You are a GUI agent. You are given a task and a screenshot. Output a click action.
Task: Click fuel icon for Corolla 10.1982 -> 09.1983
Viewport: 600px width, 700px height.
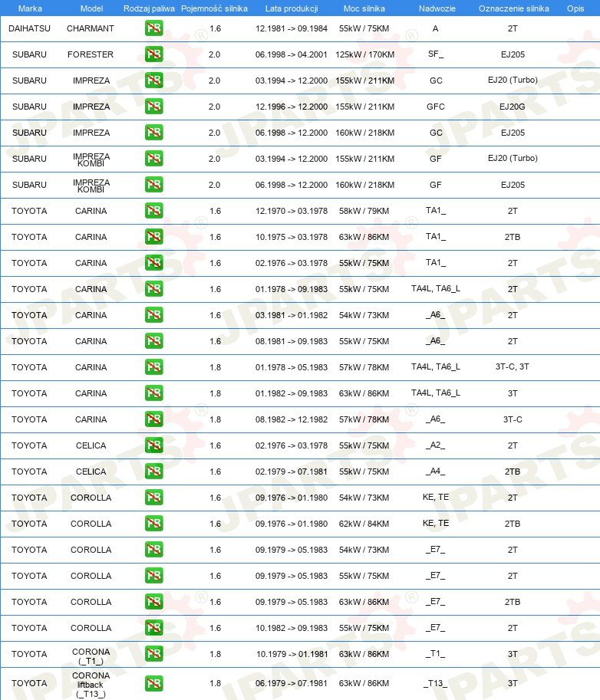[153, 628]
